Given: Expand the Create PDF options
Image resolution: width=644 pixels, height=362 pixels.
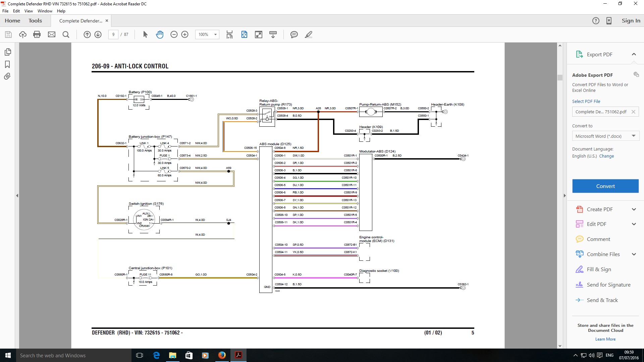Looking at the screenshot, I should point(634,209).
